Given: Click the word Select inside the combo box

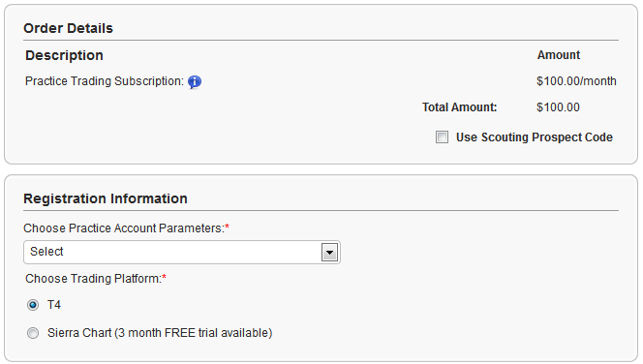Looking at the screenshot, I should pos(46,252).
